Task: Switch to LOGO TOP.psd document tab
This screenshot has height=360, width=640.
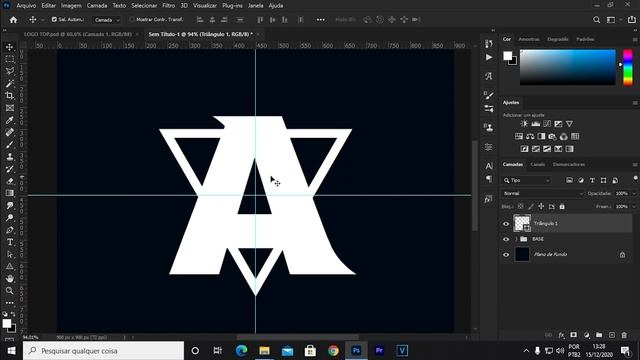Action: 78,34
